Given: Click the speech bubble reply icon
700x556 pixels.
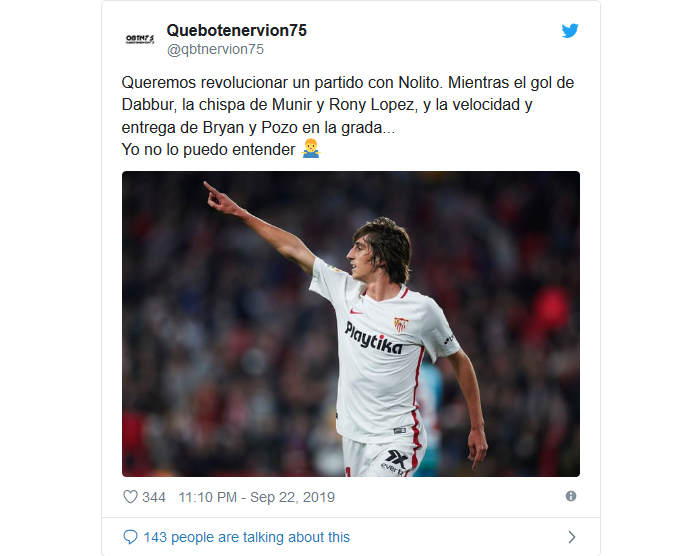Looking at the screenshot, I should tap(130, 537).
